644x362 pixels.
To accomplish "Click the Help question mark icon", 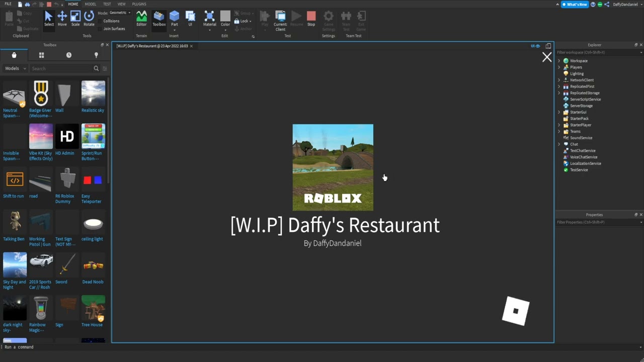I will click(x=593, y=5).
